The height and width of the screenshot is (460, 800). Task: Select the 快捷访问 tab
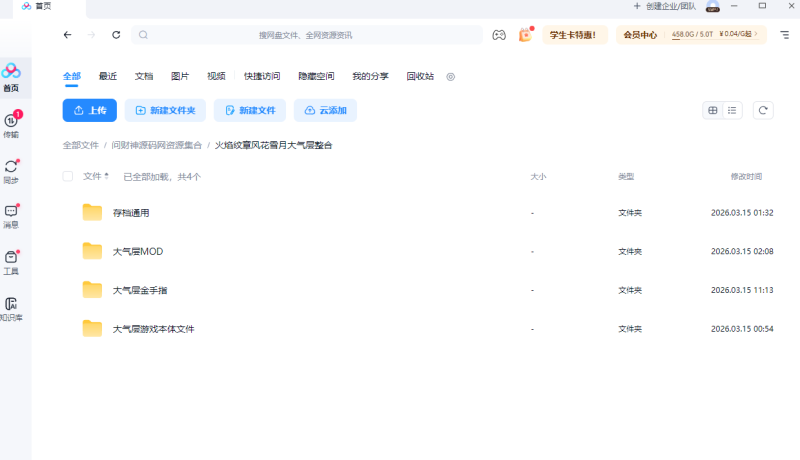pos(262,76)
